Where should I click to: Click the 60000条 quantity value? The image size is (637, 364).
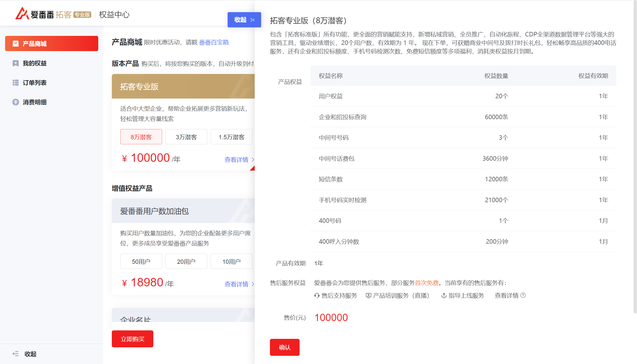pyautogui.click(x=496, y=117)
